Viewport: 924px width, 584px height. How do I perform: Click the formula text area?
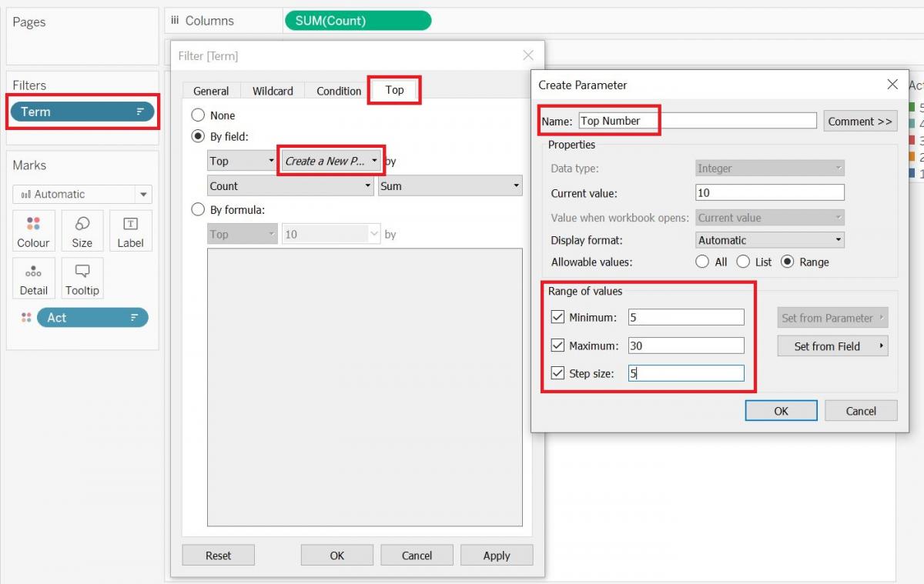point(365,387)
